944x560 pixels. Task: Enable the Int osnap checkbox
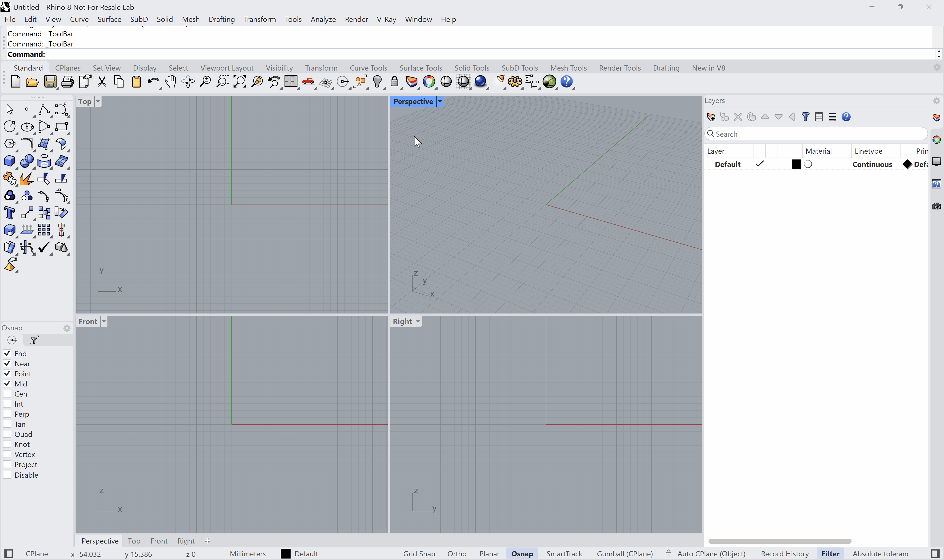(7, 404)
